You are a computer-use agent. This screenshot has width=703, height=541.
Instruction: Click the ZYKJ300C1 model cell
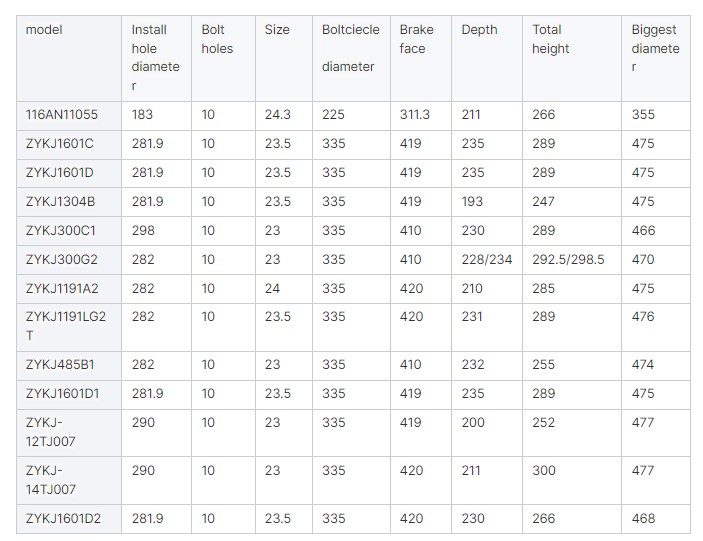[x=61, y=230]
